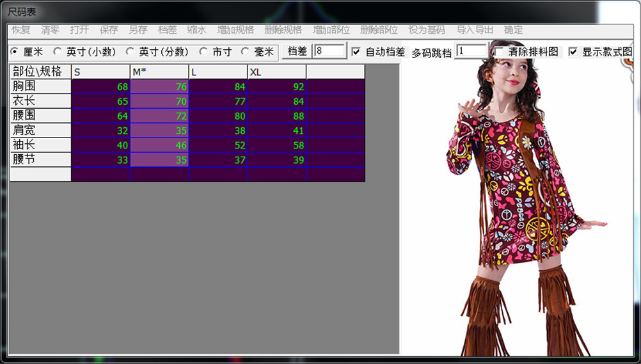Click the 档差 value field showing 8
This screenshot has height=364, width=641.
pos(329,51)
